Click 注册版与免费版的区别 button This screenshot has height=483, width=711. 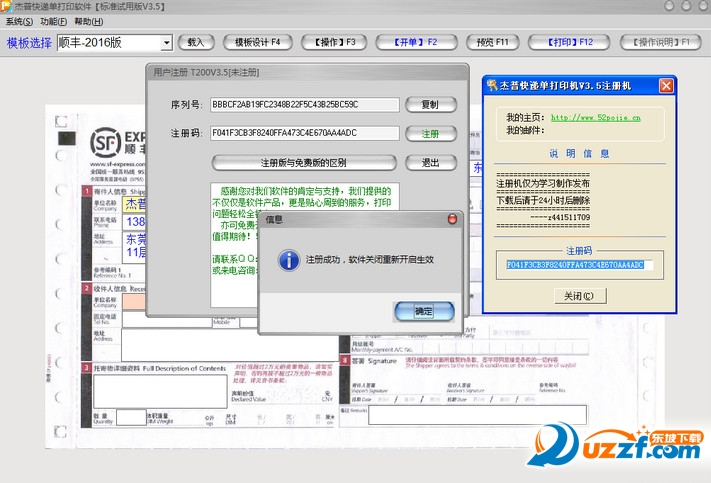[304, 163]
